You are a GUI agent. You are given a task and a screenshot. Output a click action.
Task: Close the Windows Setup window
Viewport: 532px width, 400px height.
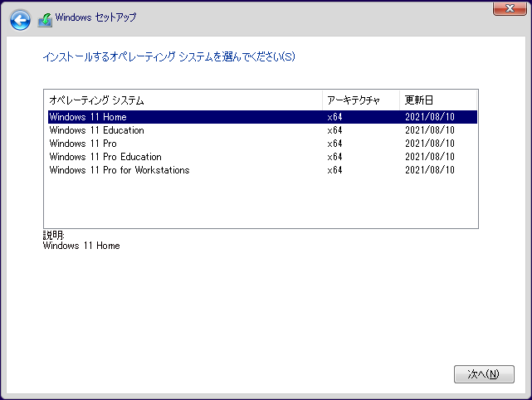tap(510, 8)
